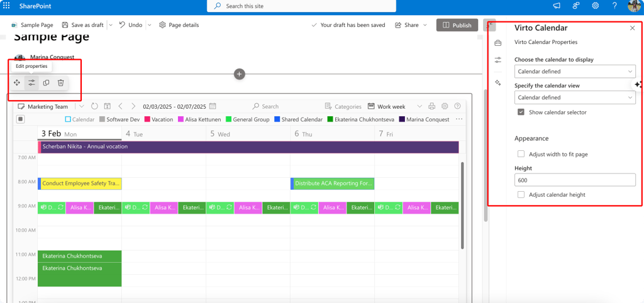Toggle the Calendar legend entry
Screen dimensions: 644x303
tap(80, 119)
